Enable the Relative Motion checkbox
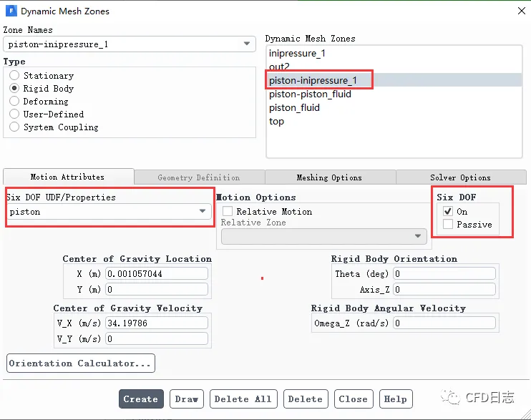Image resolution: width=531 pixels, height=420 pixels. pos(228,211)
